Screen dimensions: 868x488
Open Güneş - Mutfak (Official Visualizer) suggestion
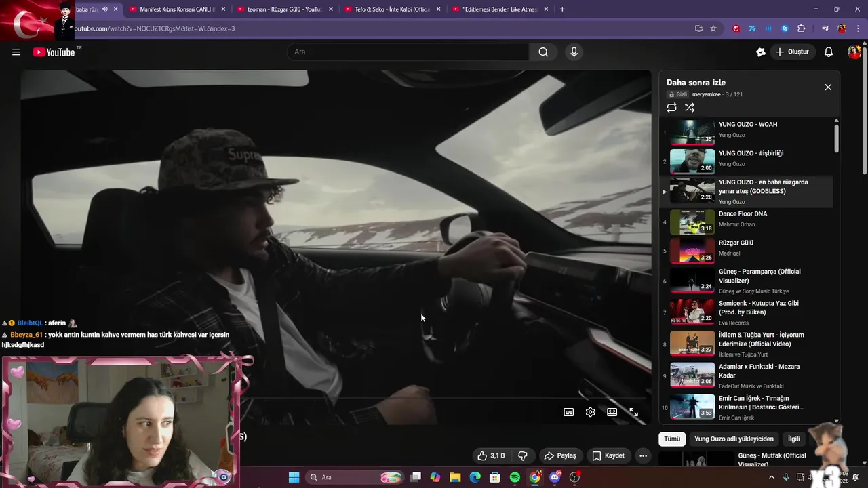tap(772, 460)
